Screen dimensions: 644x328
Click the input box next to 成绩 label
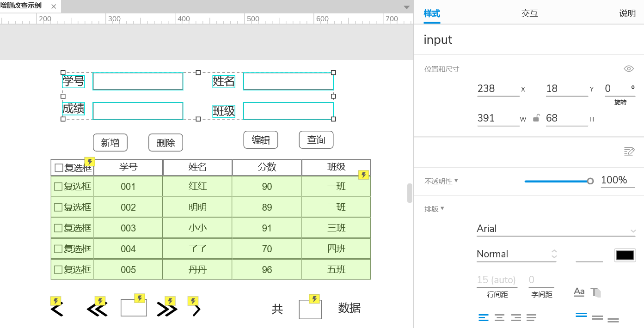[138, 111]
